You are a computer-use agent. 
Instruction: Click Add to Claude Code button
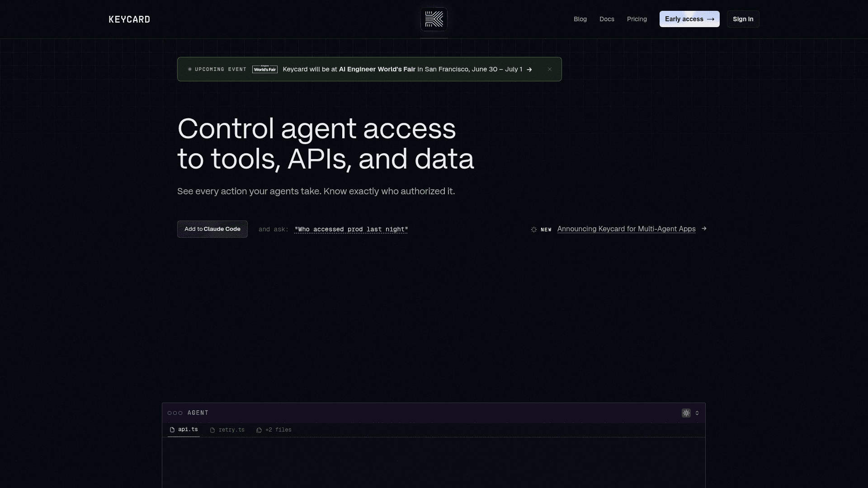point(212,229)
